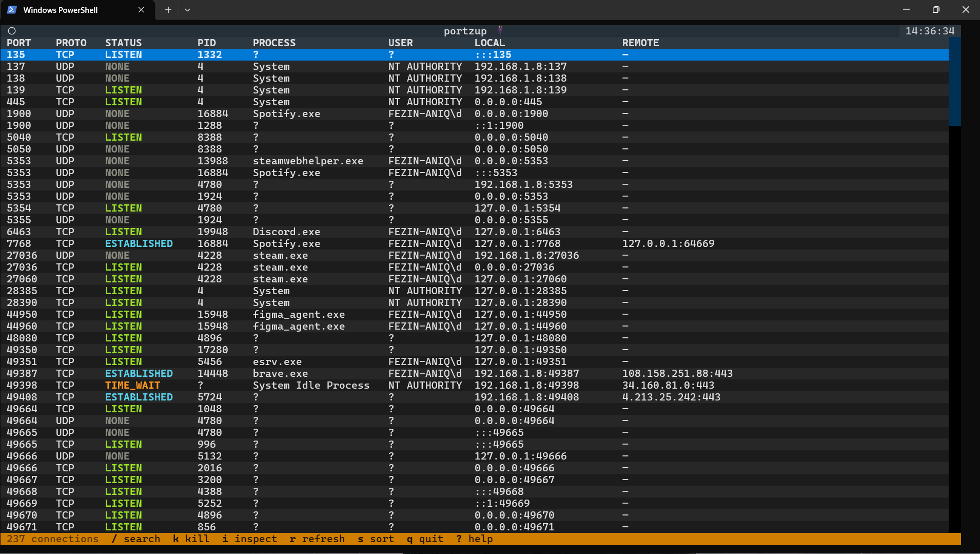
Task: Click PID 5724 on port 49408
Action: pyautogui.click(x=209, y=397)
